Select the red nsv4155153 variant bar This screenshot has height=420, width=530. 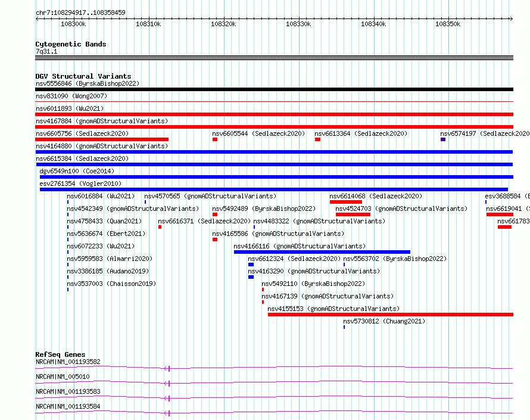tap(391, 315)
